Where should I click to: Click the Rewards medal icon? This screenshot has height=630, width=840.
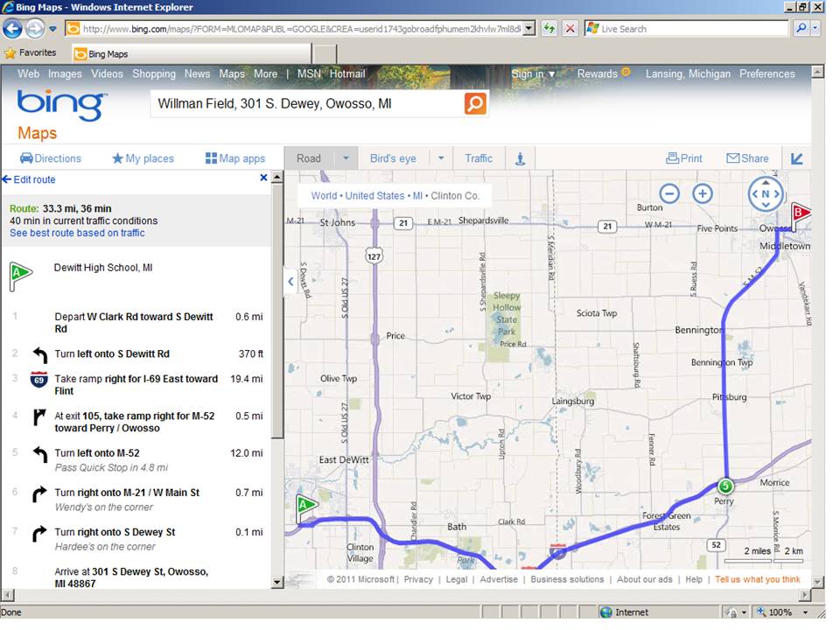626,72
